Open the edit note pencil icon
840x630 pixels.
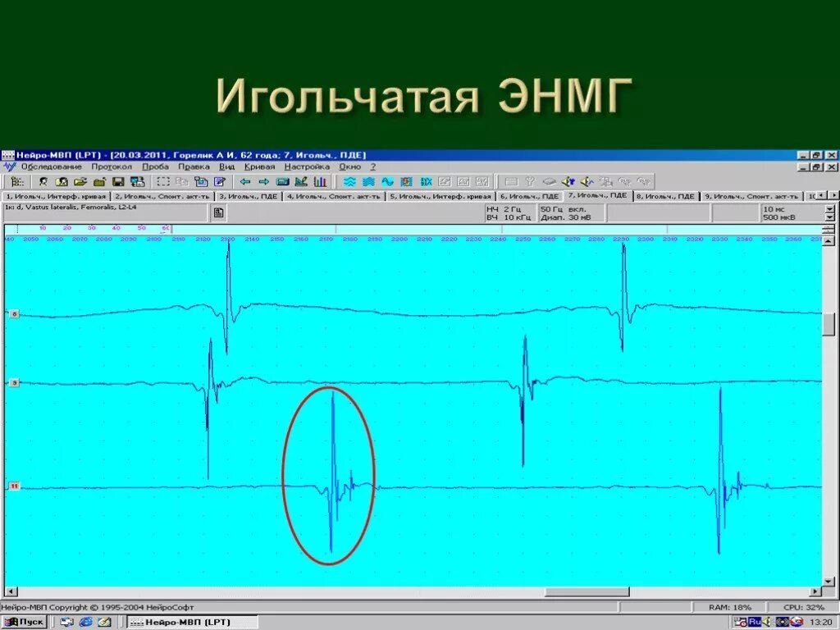[220, 181]
